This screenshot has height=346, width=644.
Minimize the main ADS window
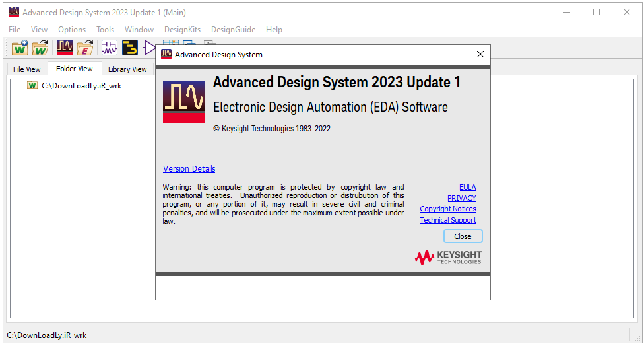click(567, 13)
